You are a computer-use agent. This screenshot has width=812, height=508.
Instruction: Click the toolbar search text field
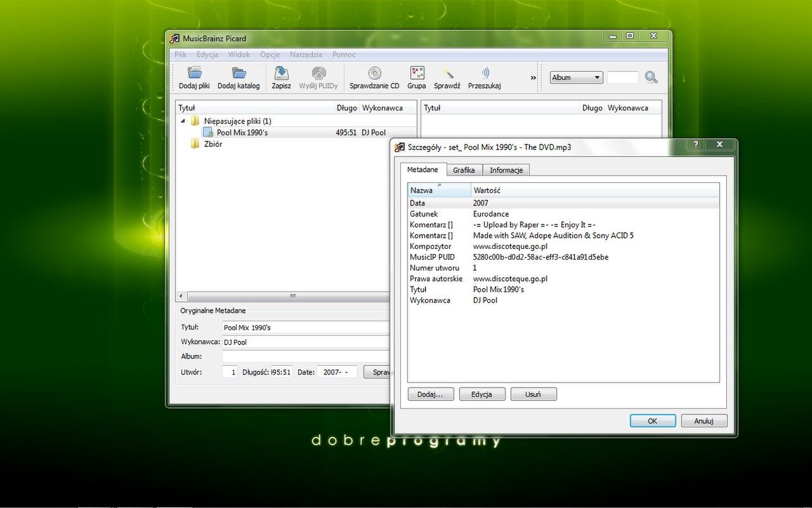[622, 77]
